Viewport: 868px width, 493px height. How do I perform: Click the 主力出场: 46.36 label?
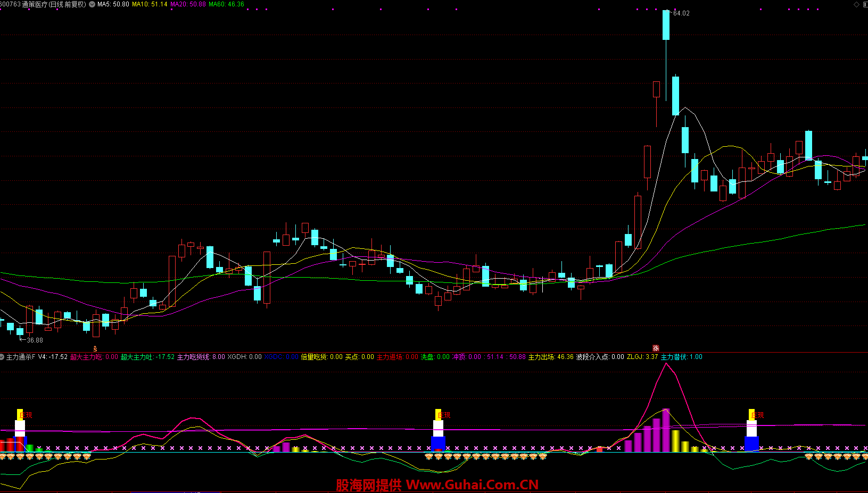pyautogui.click(x=551, y=357)
